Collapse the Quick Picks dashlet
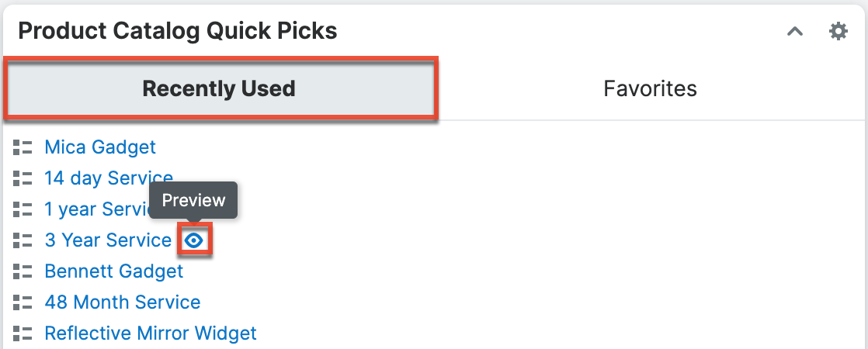Image resolution: width=868 pixels, height=349 pixels. pos(794,32)
